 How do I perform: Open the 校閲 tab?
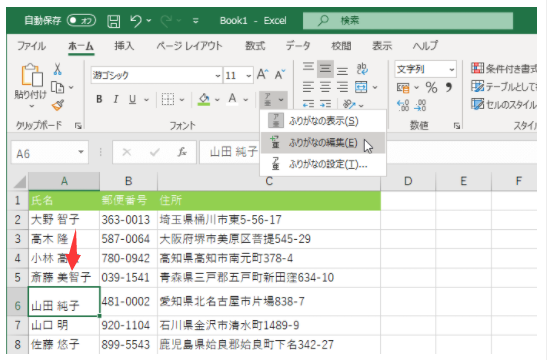tap(341, 46)
